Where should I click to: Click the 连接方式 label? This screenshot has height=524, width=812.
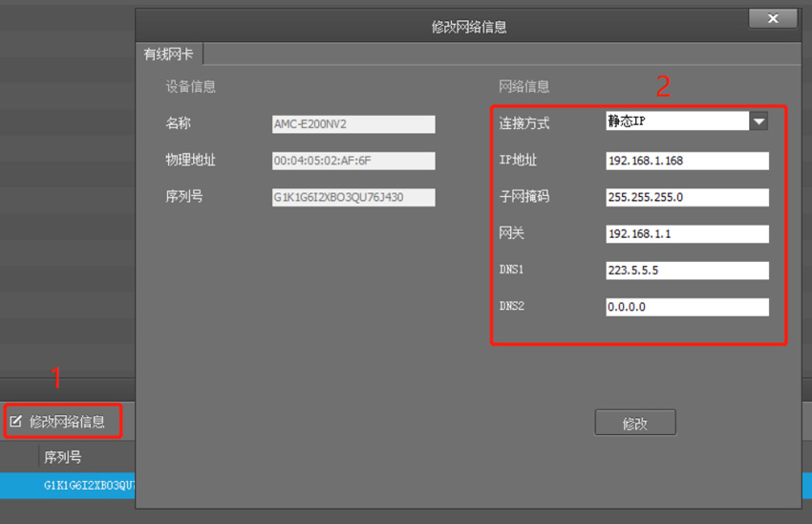click(x=524, y=123)
